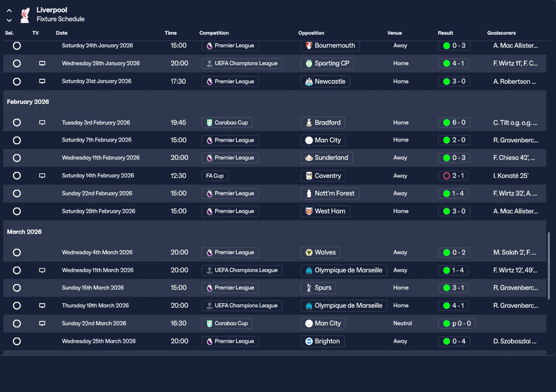
Task: Select the Man City 7th February fixture circle
Action: tap(17, 140)
